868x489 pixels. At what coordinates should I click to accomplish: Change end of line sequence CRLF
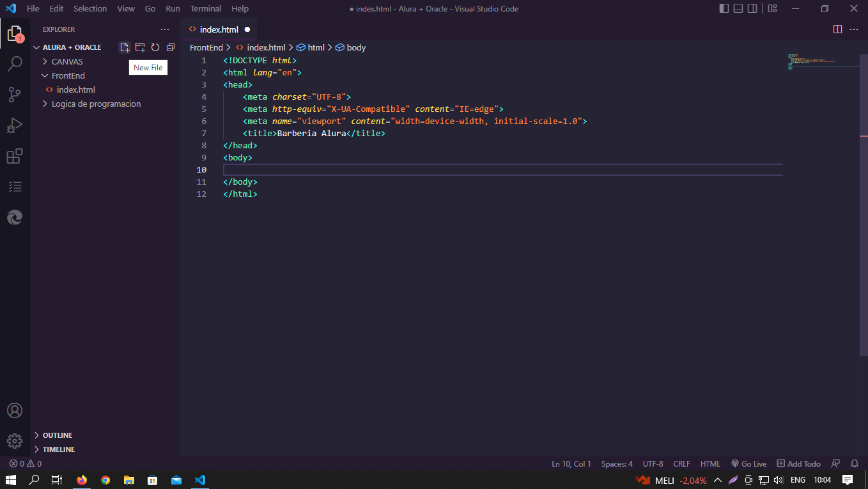click(x=682, y=463)
